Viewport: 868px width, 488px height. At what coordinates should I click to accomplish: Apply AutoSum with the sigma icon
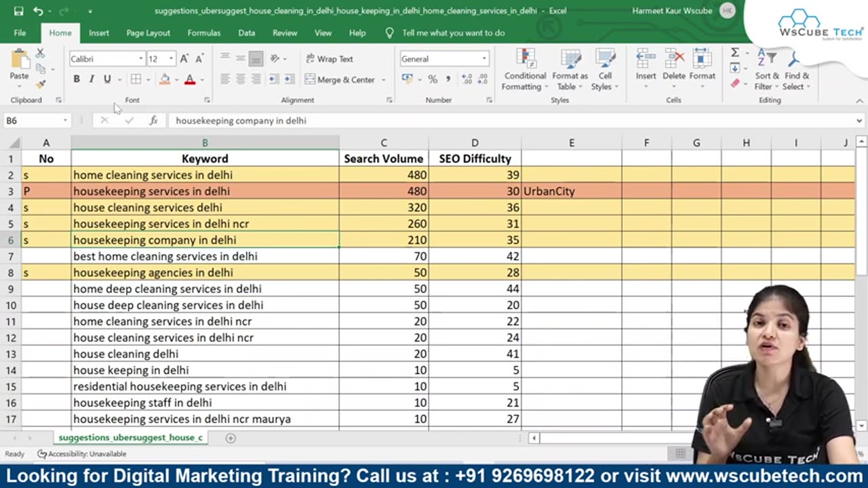tap(734, 53)
